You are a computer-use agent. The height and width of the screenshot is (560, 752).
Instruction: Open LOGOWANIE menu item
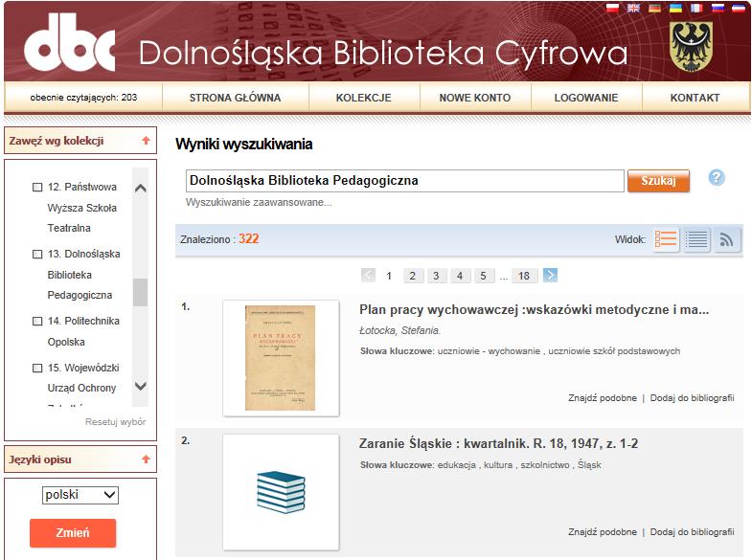coord(586,98)
